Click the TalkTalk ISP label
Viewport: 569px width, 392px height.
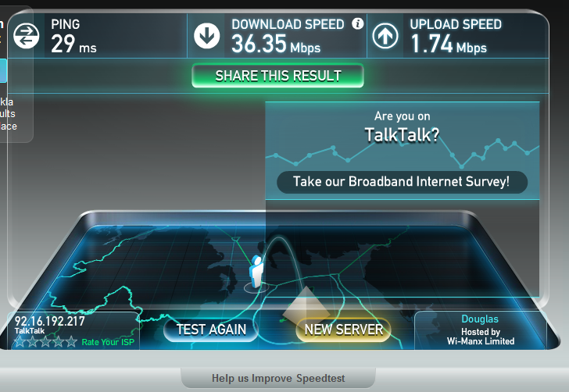click(30, 331)
